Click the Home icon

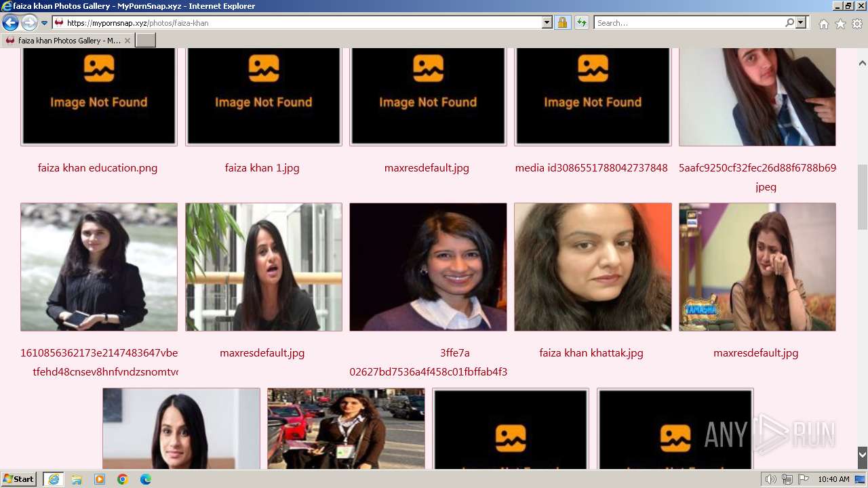[823, 24]
